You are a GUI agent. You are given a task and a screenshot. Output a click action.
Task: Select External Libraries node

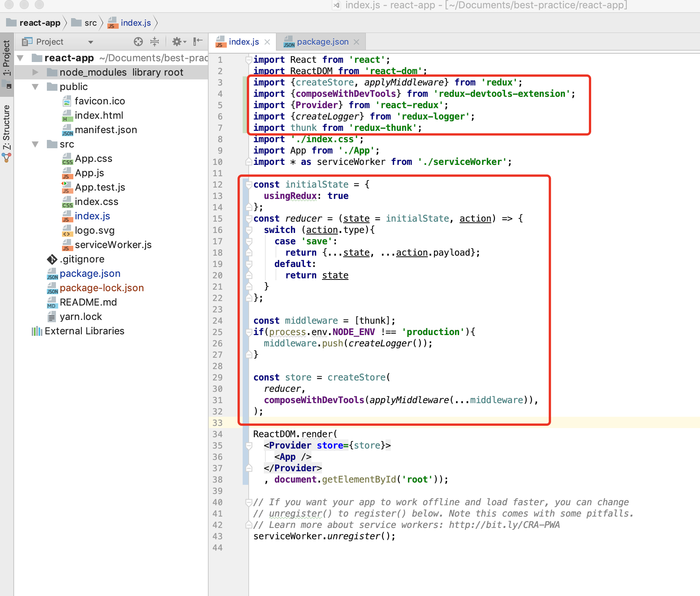(84, 331)
